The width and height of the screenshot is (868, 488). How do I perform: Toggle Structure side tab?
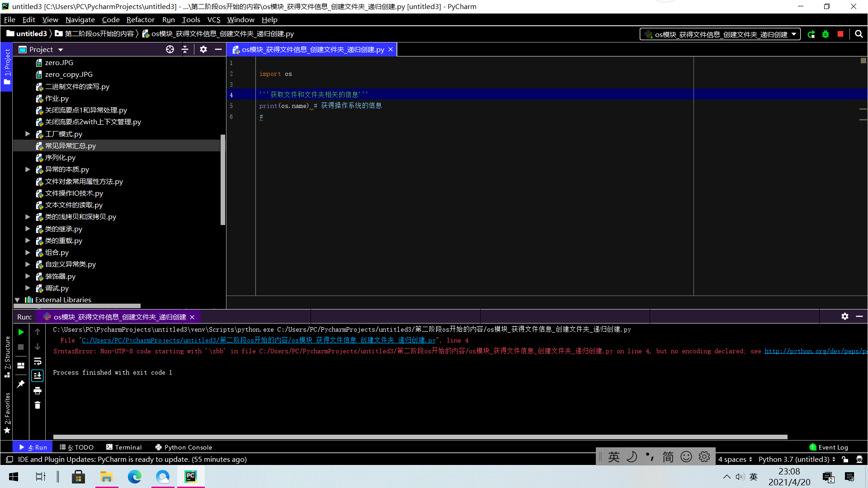(7, 357)
